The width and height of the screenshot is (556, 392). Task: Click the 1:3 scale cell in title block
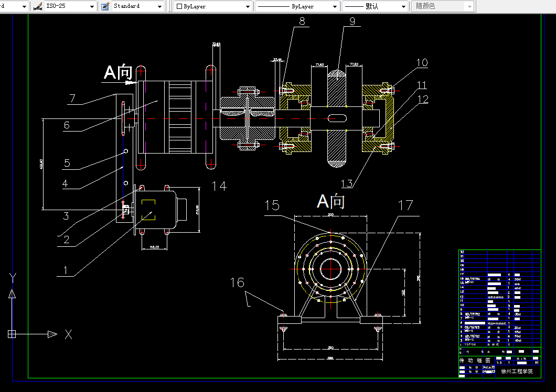point(499,363)
